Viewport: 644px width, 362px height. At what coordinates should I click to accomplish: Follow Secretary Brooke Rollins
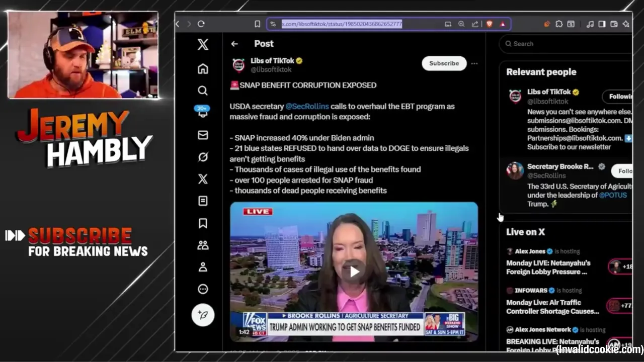tap(622, 171)
